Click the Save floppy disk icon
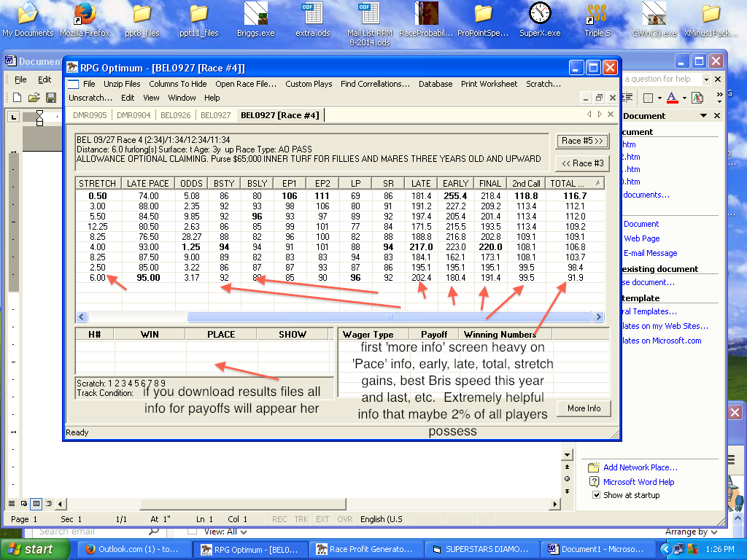Viewport: 747px width, 560px height. click(x=50, y=97)
